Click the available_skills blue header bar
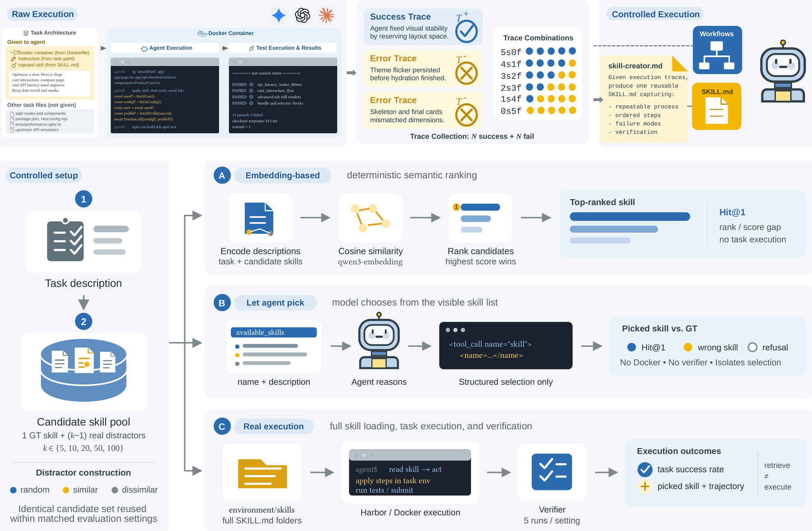The height and width of the screenshot is (531, 812). pos(273,332)
